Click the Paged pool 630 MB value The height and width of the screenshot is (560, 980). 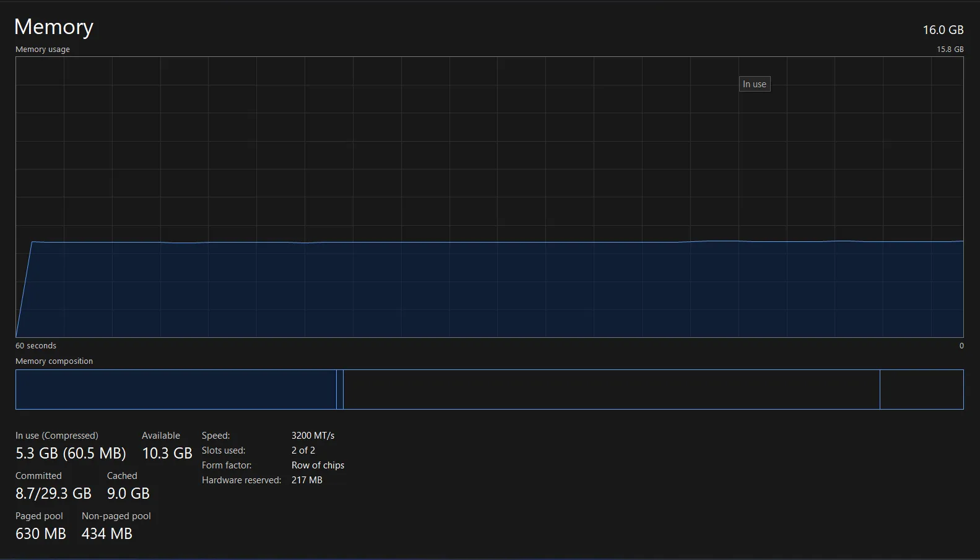40,534
